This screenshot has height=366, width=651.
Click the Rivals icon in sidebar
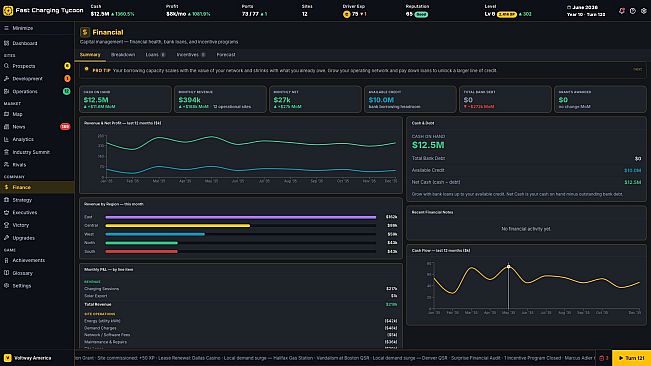[6, 165]
